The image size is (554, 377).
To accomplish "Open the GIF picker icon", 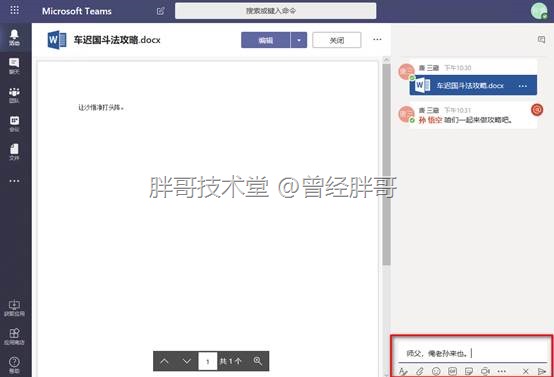I will [x=453, y=371].
